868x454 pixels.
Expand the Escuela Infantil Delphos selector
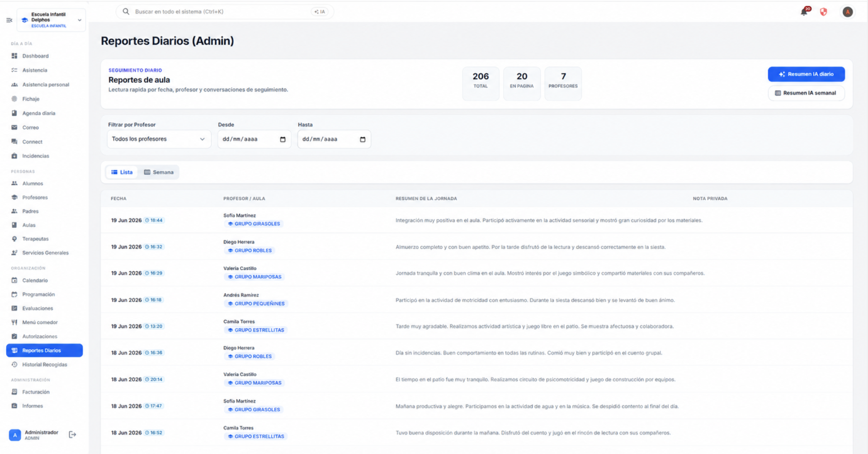pyautogui.click(x=51, y=20)
